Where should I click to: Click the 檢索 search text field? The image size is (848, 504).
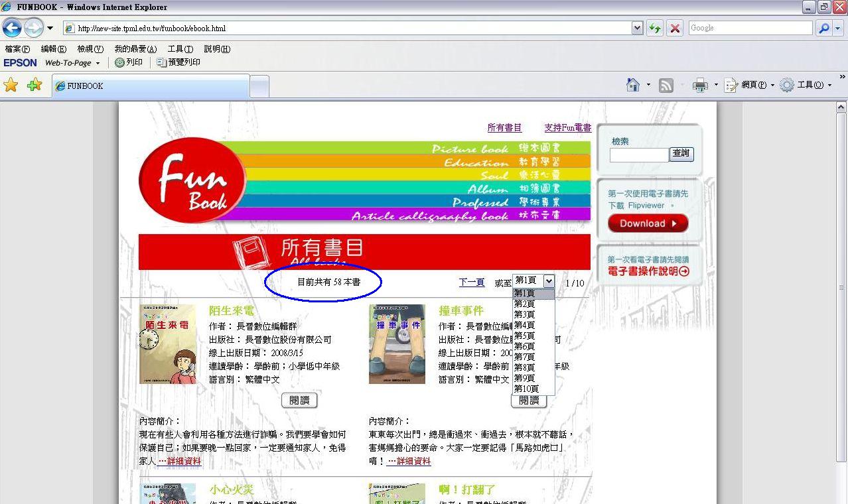pyautogui.click(x=639, y=155)
